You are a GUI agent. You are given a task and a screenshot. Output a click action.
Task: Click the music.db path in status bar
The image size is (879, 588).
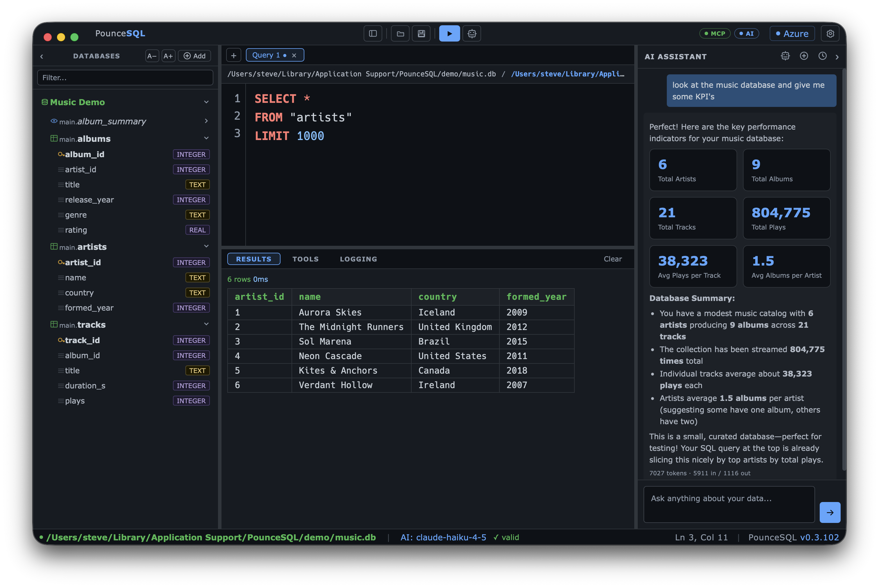click(x=211, y=537)
